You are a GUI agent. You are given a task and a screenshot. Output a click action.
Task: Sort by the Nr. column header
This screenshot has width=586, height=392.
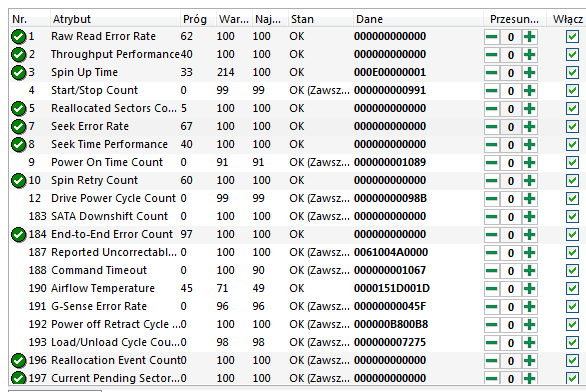click(x=29, y=19)
